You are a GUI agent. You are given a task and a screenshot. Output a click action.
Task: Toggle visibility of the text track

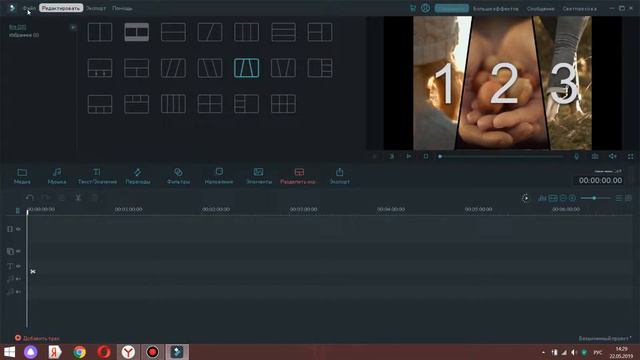(x=18, y=266)
